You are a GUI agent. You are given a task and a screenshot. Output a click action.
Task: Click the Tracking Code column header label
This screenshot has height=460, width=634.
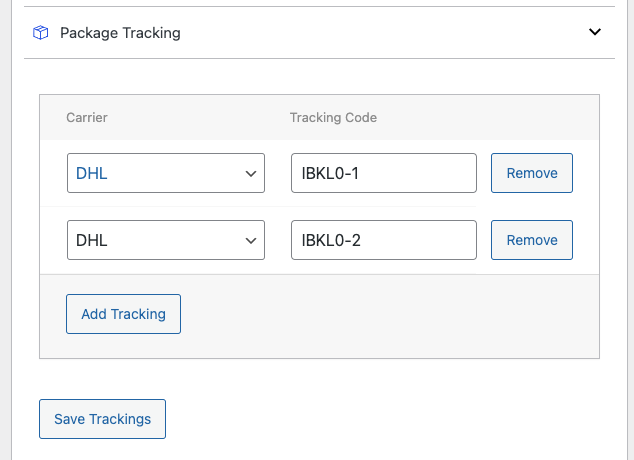coord(333,118)
